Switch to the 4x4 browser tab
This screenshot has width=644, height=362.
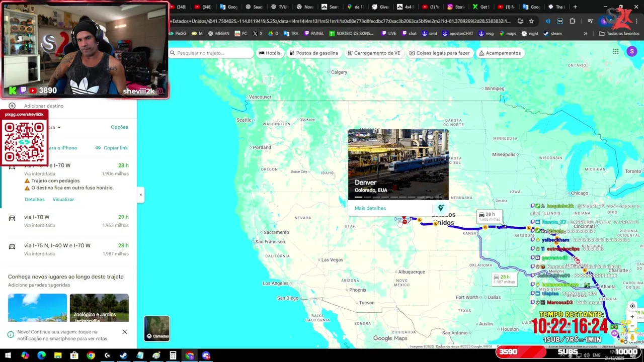(x=405, y=7)
